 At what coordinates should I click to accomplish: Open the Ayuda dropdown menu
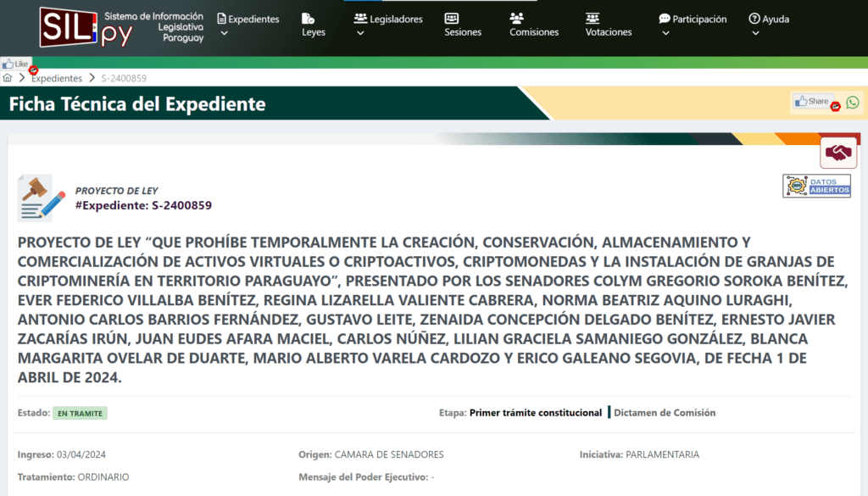(x=768, y=25)
